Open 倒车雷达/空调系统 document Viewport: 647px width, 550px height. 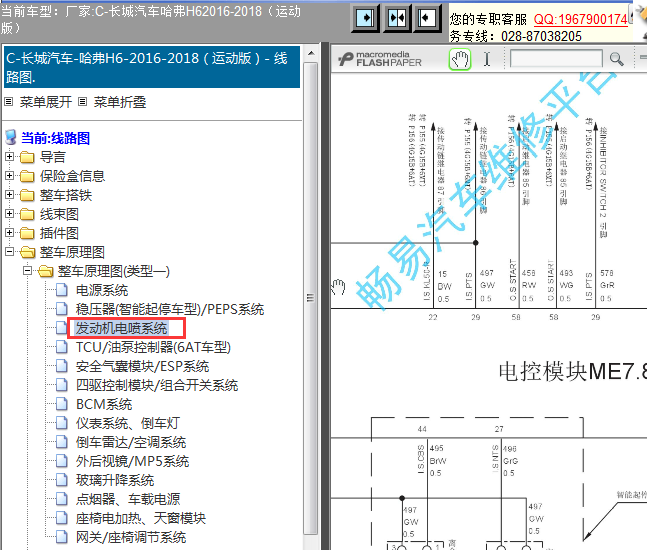pos(131,442)
